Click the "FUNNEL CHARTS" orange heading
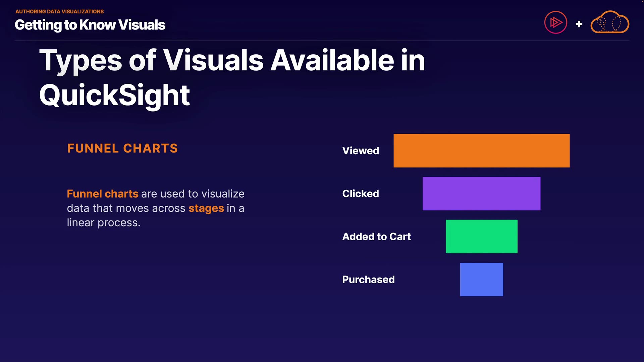Image resolution: width=644 pixels, height=362 pixels. (x=122, y=148)
